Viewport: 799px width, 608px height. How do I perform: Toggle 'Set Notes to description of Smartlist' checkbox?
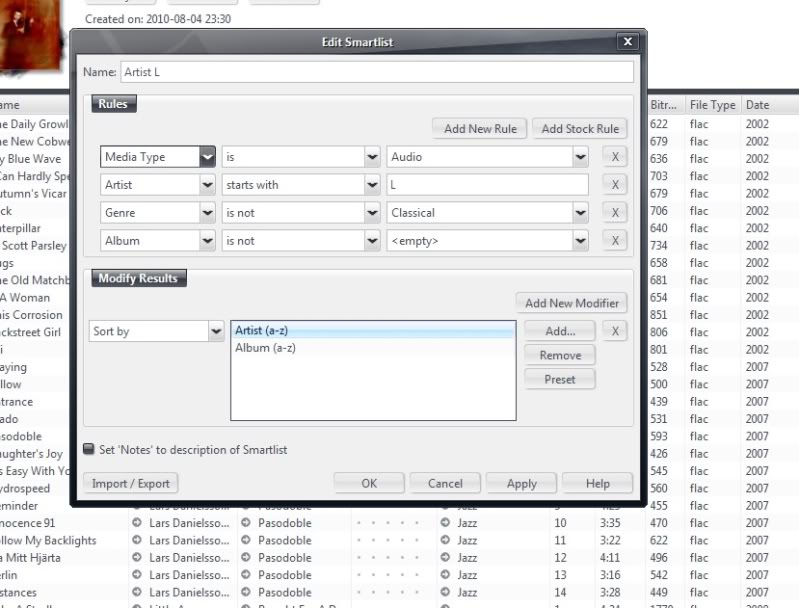coord(89,449)
